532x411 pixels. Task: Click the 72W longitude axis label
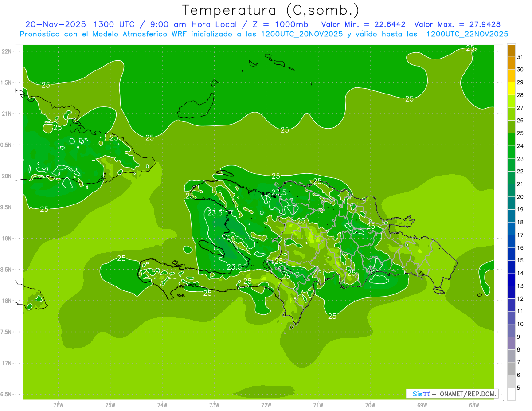266,405
